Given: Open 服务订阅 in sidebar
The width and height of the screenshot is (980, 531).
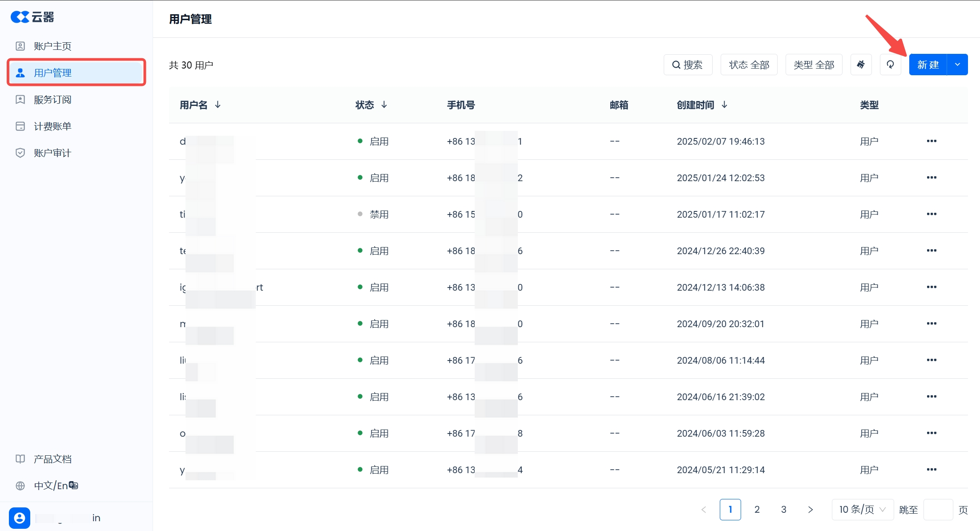Looking at the screenshot, I should click(52, 100).
